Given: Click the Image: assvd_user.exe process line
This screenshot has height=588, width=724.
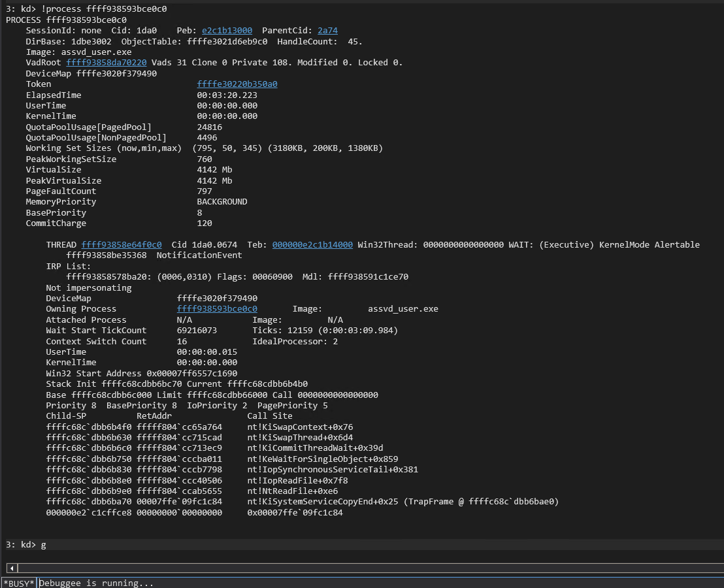Looking at the screenshot, I should coord(78,52).
